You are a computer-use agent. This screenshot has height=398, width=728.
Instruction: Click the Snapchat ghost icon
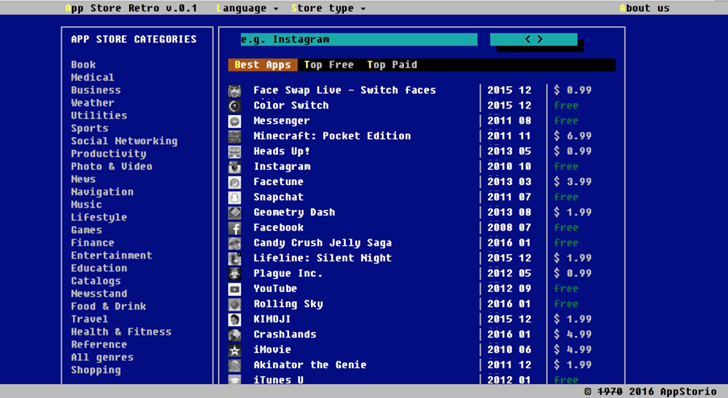[x=234, y=198]
